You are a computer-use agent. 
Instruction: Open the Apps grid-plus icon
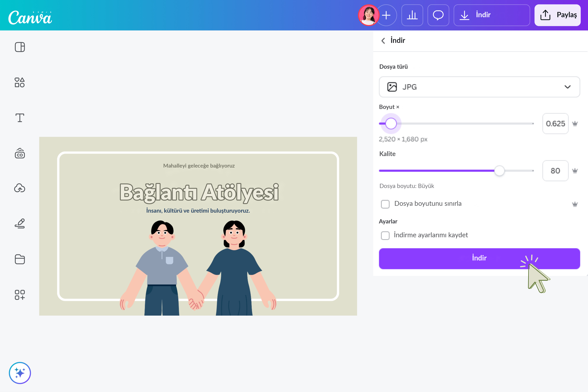20,295
